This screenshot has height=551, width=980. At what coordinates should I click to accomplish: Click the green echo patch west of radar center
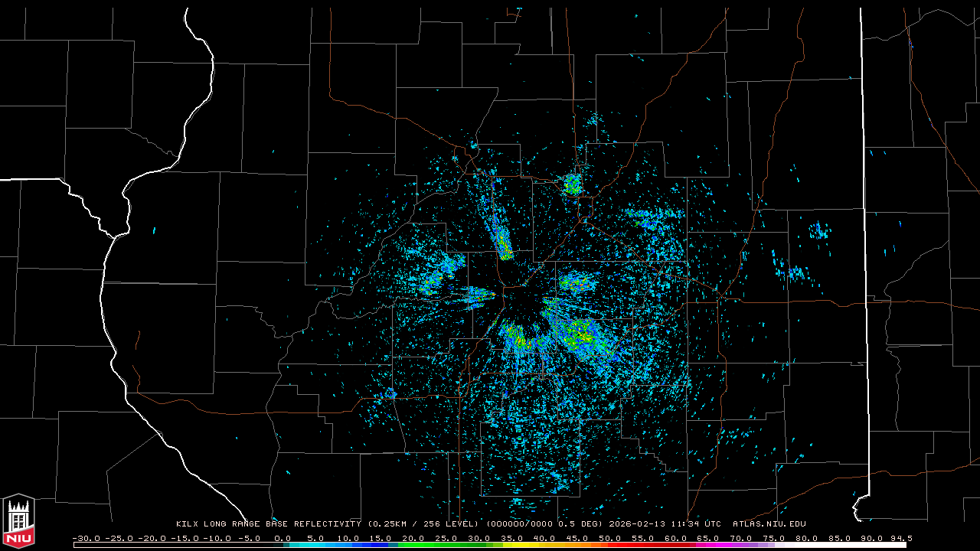(x=431, y=282)
